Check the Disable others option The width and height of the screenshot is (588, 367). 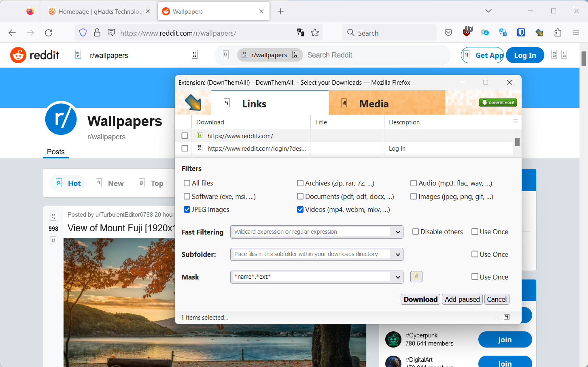coord(416,231)
